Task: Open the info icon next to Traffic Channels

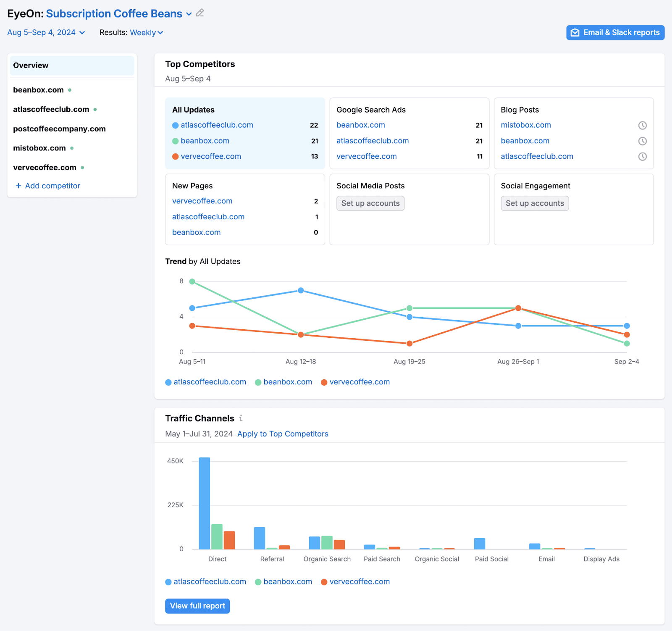Action: coord(241,418)
